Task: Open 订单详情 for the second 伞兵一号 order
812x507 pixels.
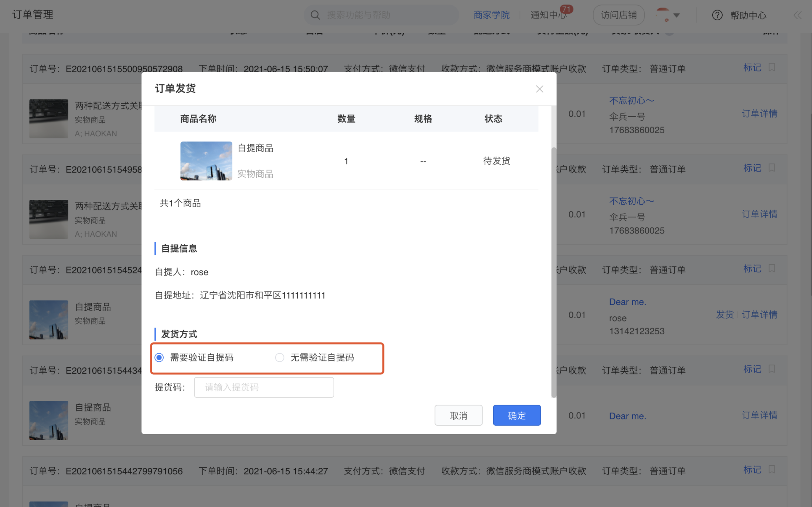Action: coord(760,214)
